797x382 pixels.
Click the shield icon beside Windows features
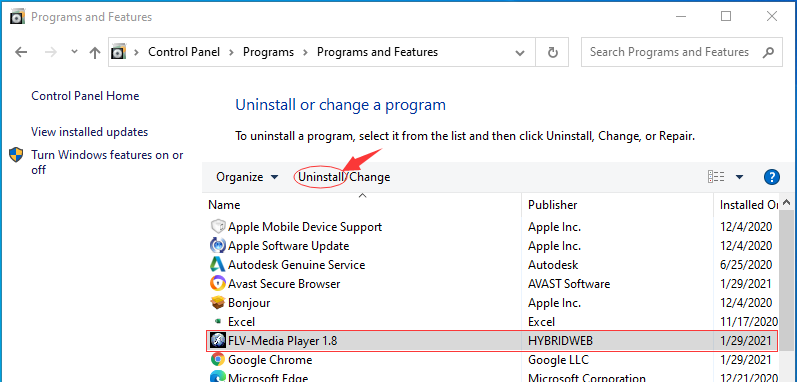(16, 155)
